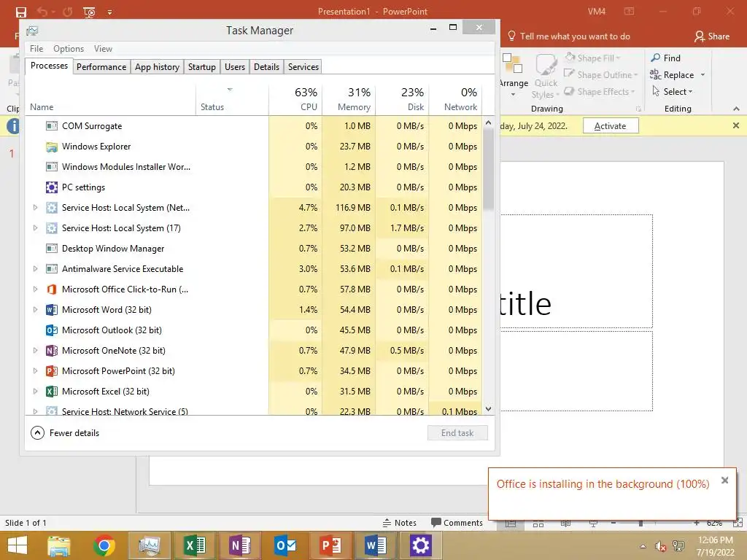747x560 pixels.
Task: Click the Microsoft Outlook process icon
Action: click(52, 330)
